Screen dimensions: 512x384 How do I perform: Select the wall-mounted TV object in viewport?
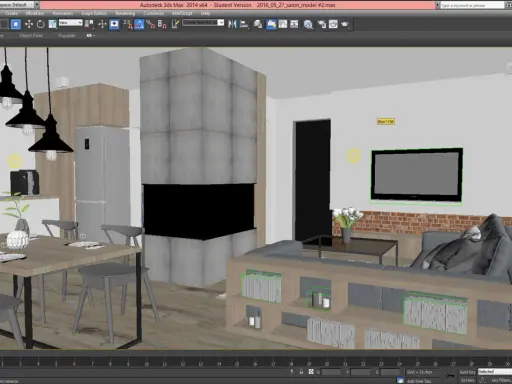tap(417, 175)
